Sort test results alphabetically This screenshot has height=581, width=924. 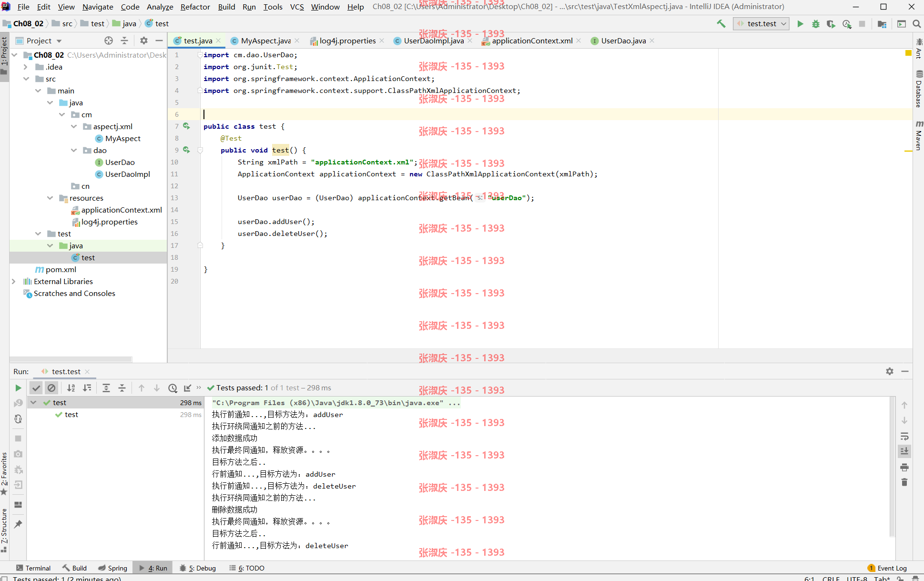(71, 388)
